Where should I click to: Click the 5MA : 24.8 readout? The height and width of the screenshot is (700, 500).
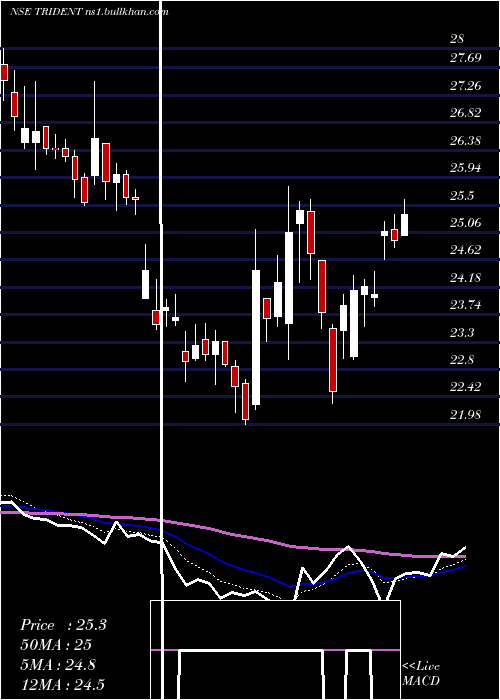point(58,665)
